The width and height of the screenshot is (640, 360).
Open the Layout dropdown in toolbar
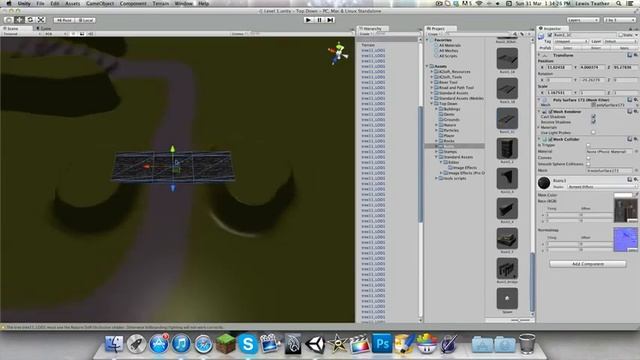point(619,20)
